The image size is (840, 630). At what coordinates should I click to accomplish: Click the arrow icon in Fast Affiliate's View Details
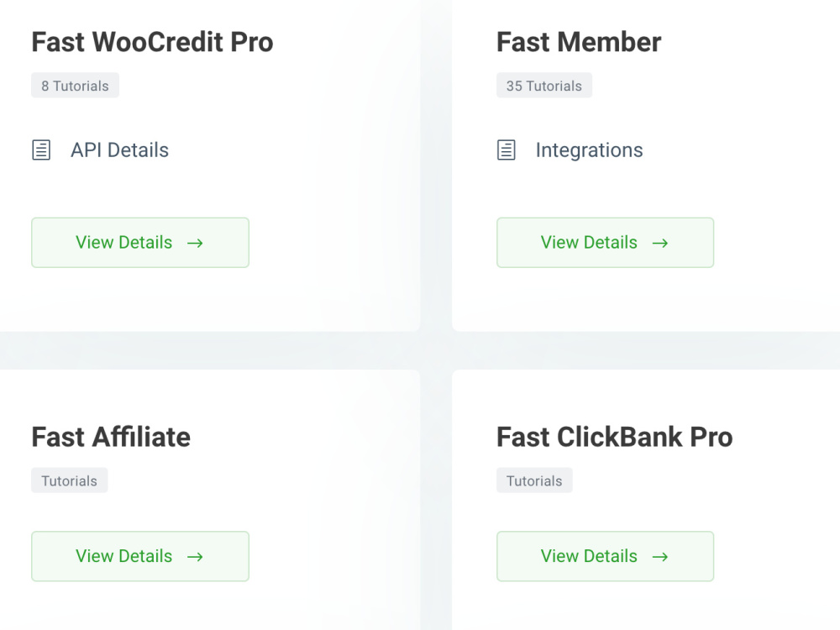pos(195,557)
